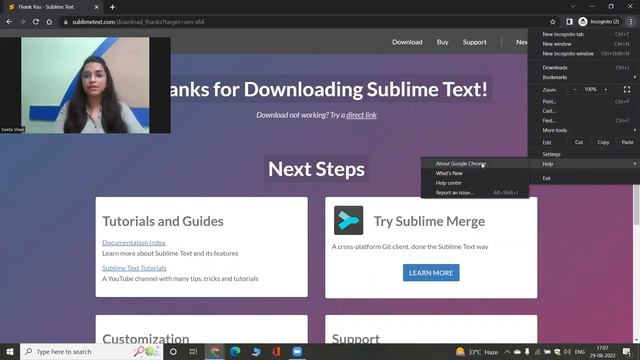Reload the current page
Viewport: 640px width, 360px height.
[36, 22]
